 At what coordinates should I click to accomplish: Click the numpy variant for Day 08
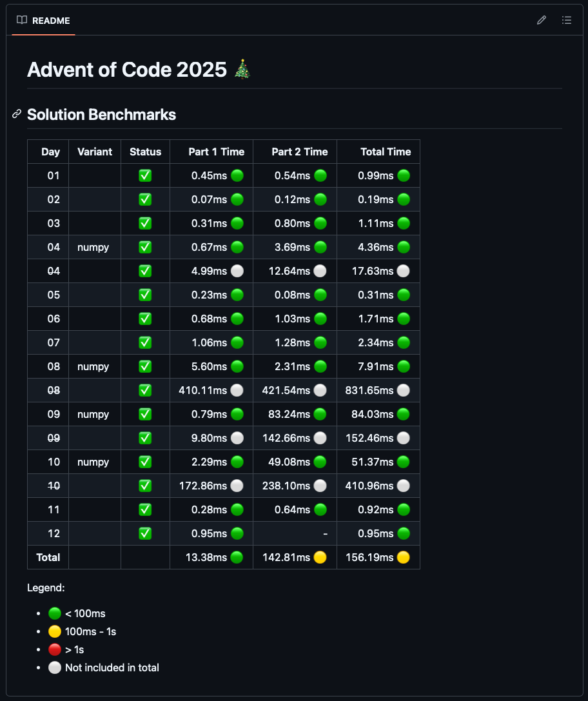(93, 366)
